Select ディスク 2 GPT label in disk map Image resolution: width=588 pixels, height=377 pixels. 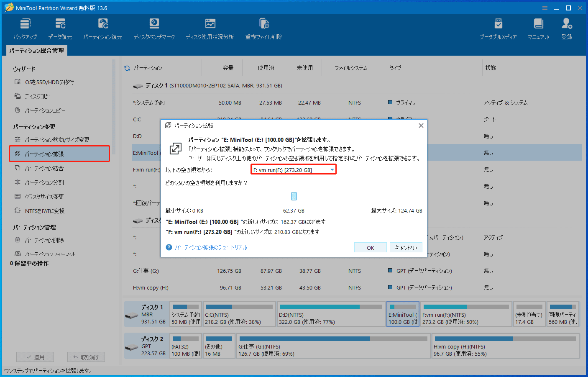click(x=146, y=346)
